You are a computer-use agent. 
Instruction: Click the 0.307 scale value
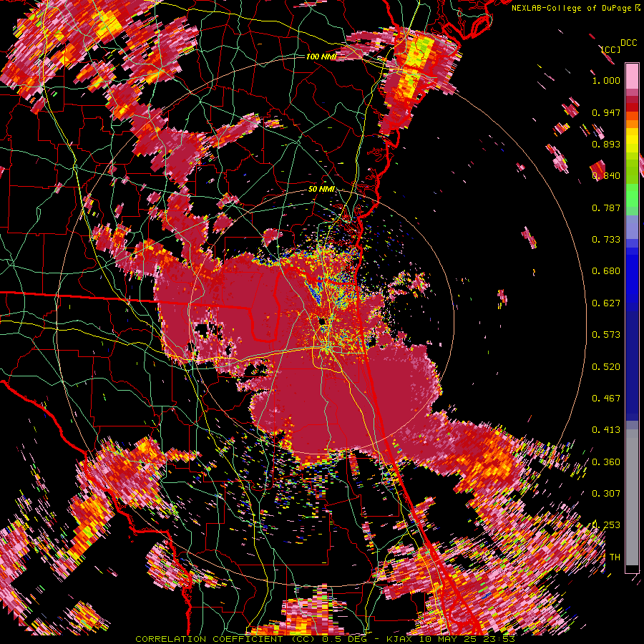pyautogui.click(x=606, y=494)
